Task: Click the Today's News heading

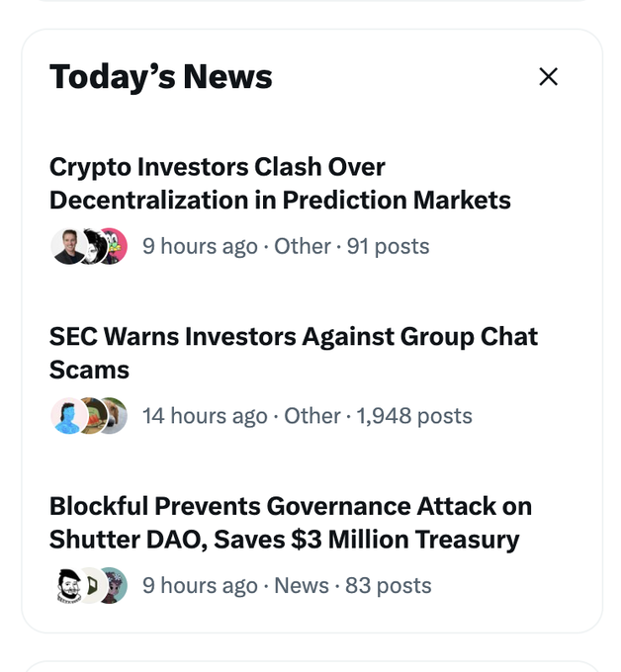Action: pos(161,76)
